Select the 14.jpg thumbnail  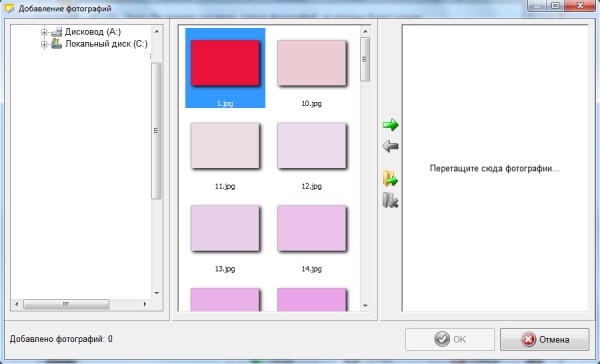[x=312, y=229]
